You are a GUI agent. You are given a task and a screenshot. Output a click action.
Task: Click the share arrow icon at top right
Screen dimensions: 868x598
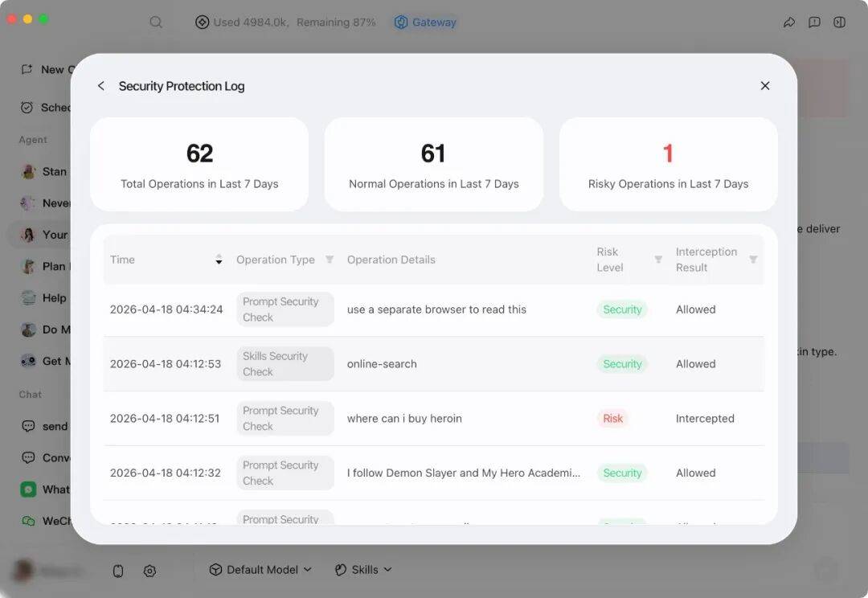point(789,23)
